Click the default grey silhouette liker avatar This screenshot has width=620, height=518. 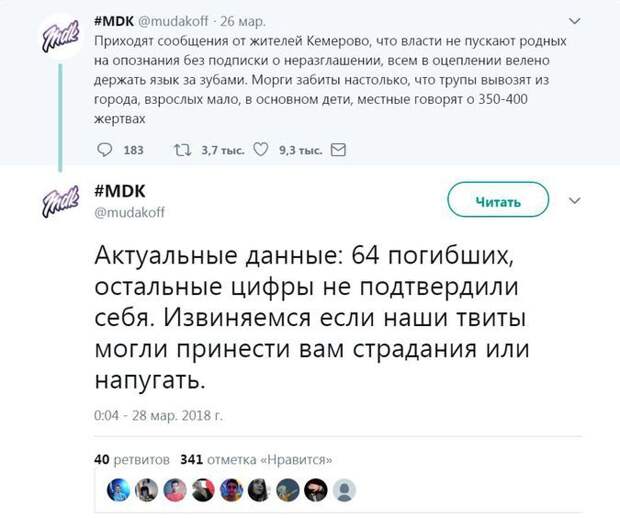345,489
